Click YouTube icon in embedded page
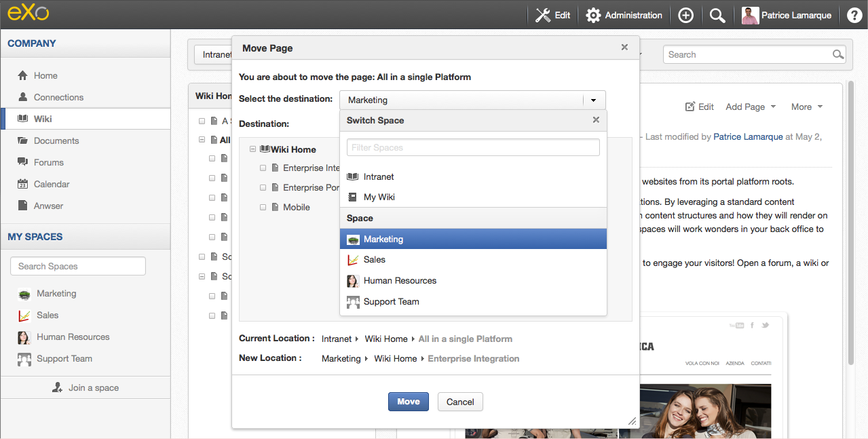868x439 pixels. (736, 325)
